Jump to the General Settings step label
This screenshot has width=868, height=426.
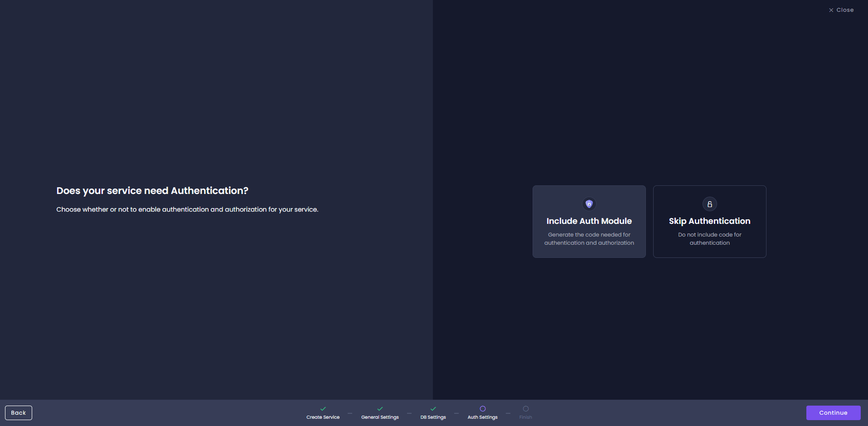(380, 417)
